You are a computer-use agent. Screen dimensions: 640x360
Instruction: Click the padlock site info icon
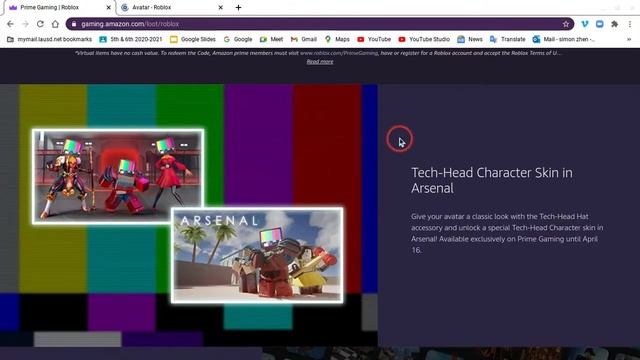pyautogui.click(x=74, y=24)
